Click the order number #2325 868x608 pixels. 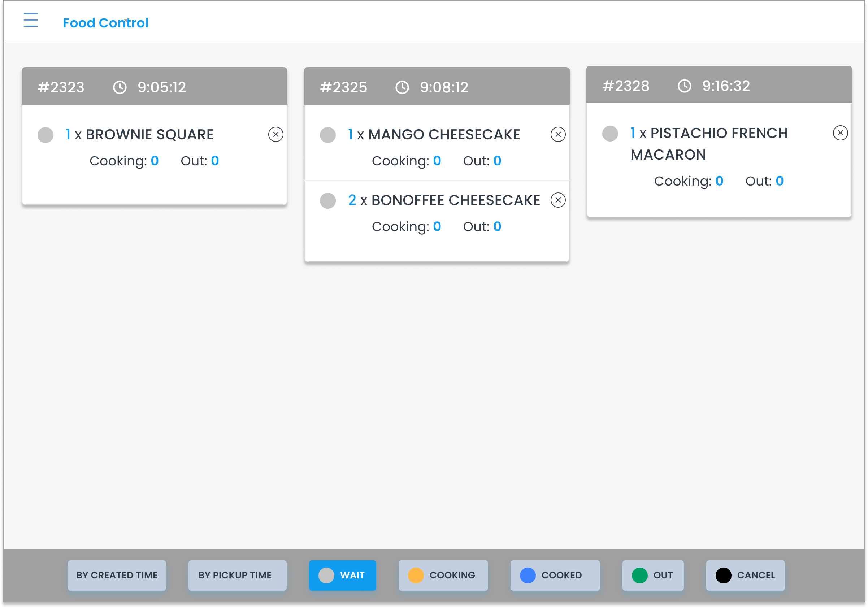point(343,87)
